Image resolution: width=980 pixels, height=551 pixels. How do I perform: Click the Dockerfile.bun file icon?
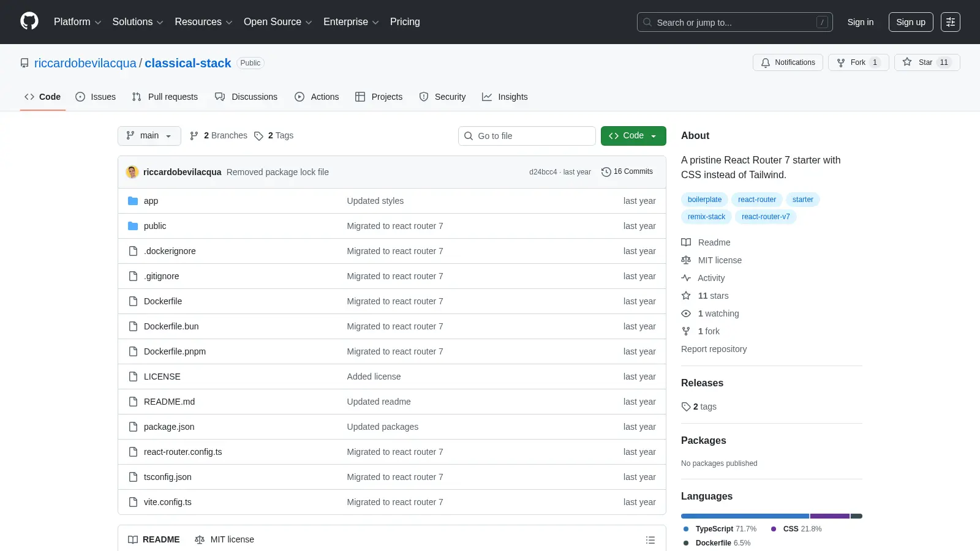point(133,326)
